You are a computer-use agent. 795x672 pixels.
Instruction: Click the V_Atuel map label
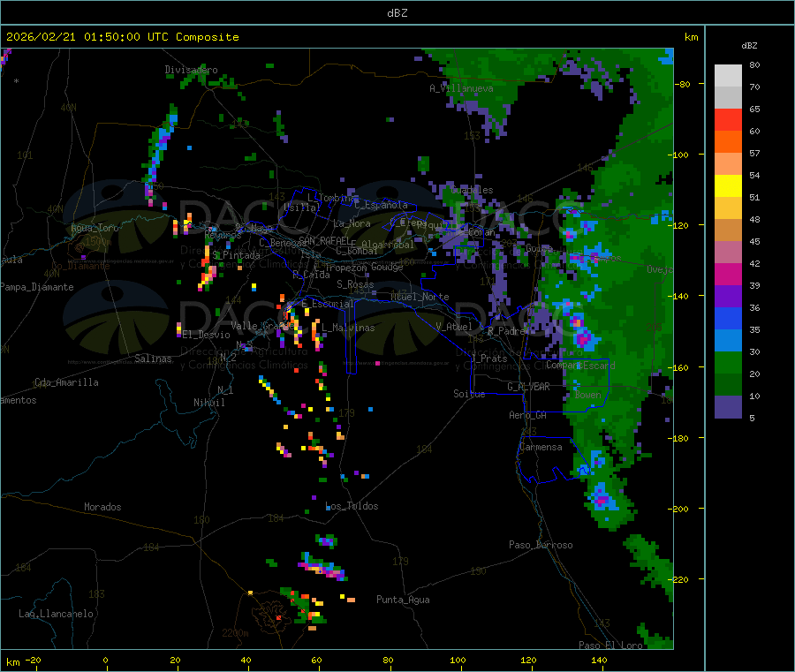pyautogui.click(x=454, y=327)
